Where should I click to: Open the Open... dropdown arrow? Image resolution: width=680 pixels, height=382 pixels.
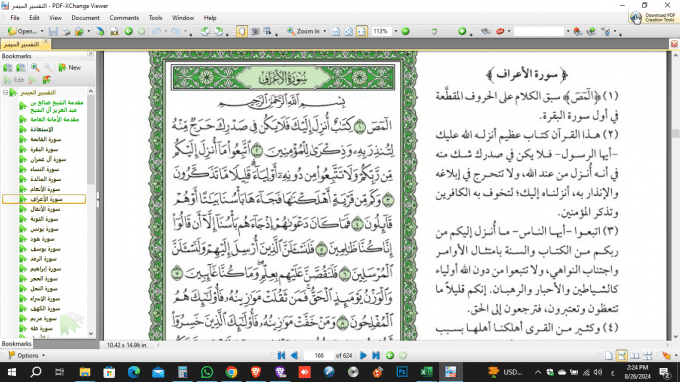click(x=42, y=31)
